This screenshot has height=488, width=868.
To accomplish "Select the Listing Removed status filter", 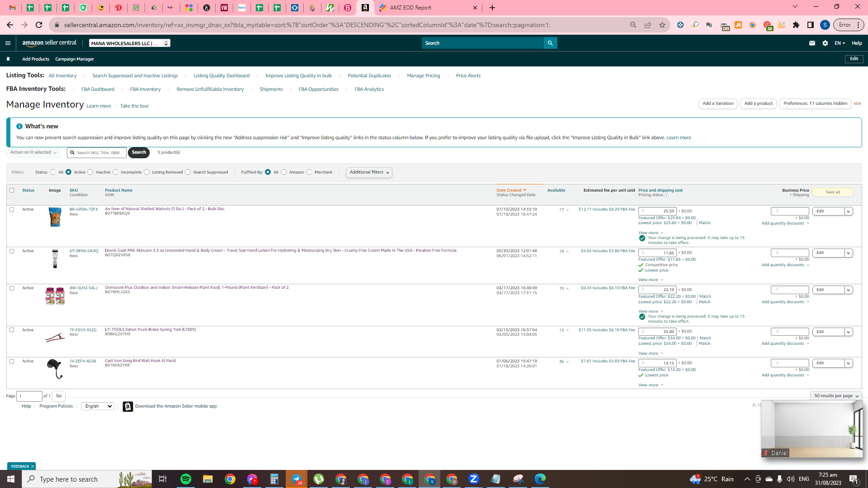I will click(x=147, y=172).
